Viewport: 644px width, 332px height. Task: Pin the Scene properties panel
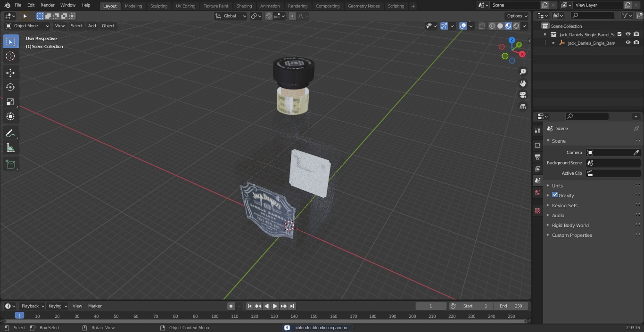(x=636, y=129)
